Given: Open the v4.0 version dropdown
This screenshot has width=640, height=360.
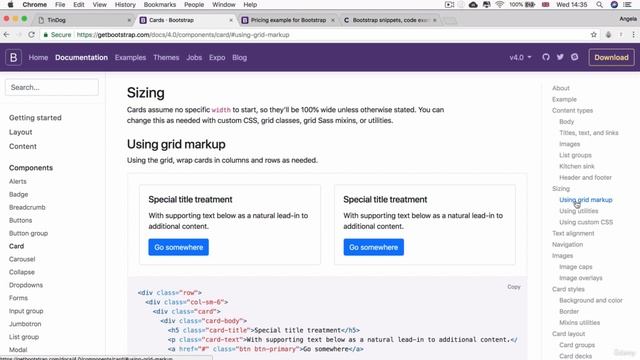Looking at the screenshot, I should click(520, 58).
